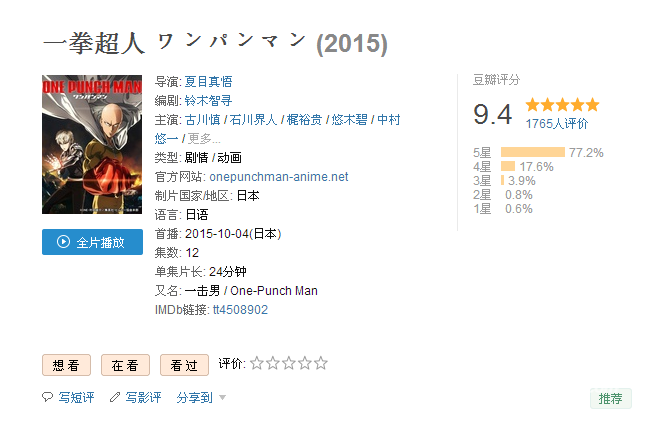Rate three stars in 评价 row
667x434 pixels.
pos(289,363)
